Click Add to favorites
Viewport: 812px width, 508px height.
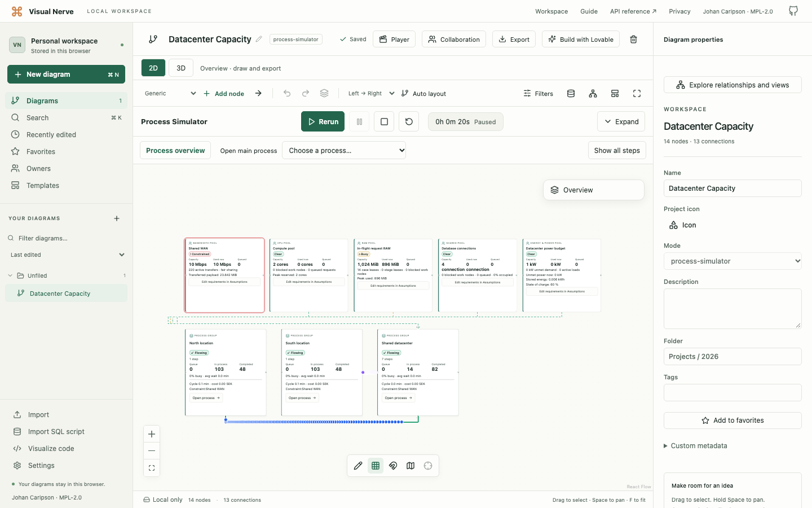732,421
